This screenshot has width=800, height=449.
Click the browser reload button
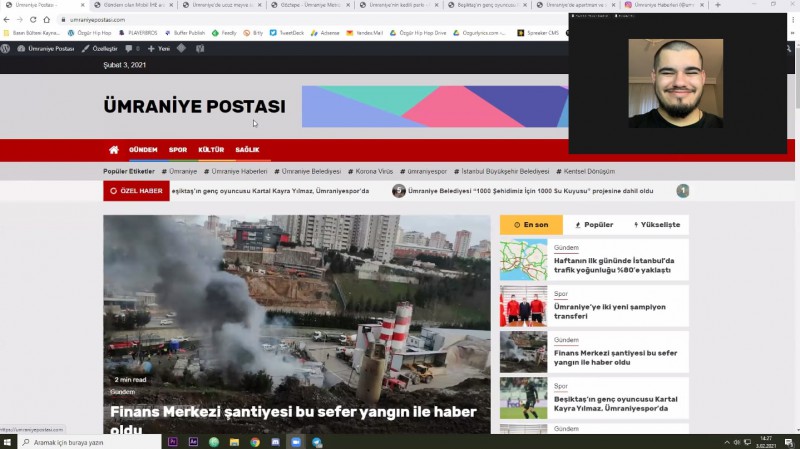[33, 19]
